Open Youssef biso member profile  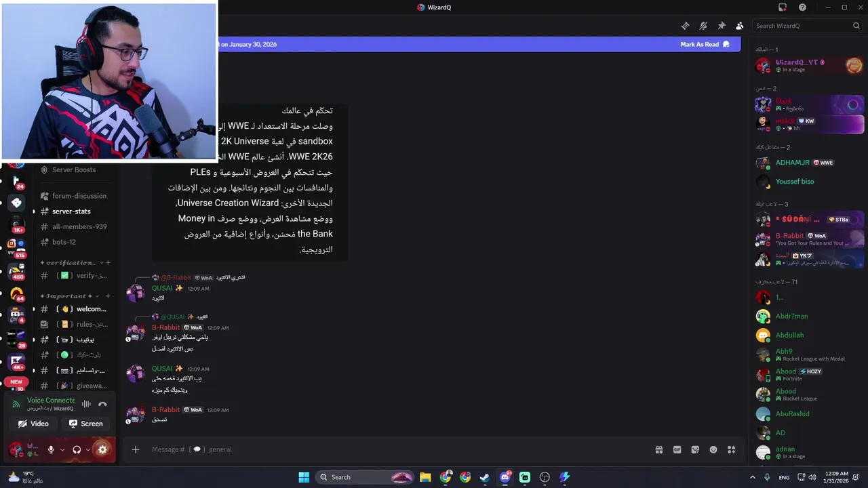click(x=809, y=182)
